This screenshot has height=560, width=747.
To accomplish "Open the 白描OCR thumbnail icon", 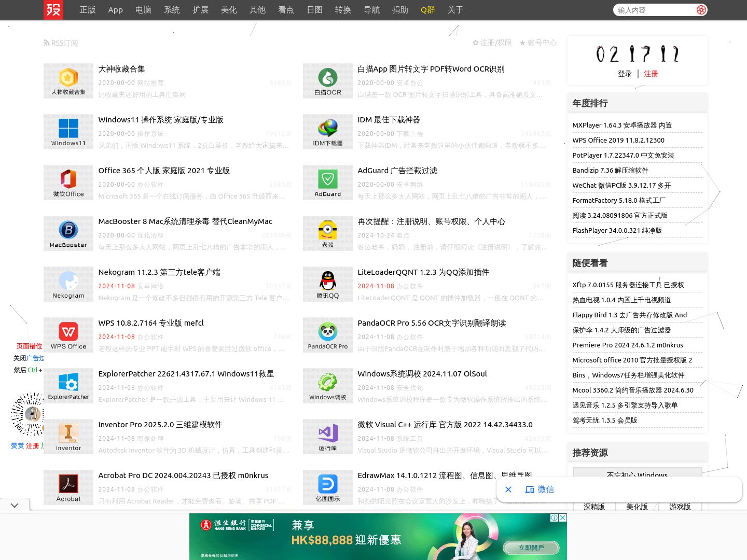I will (328, 81).
